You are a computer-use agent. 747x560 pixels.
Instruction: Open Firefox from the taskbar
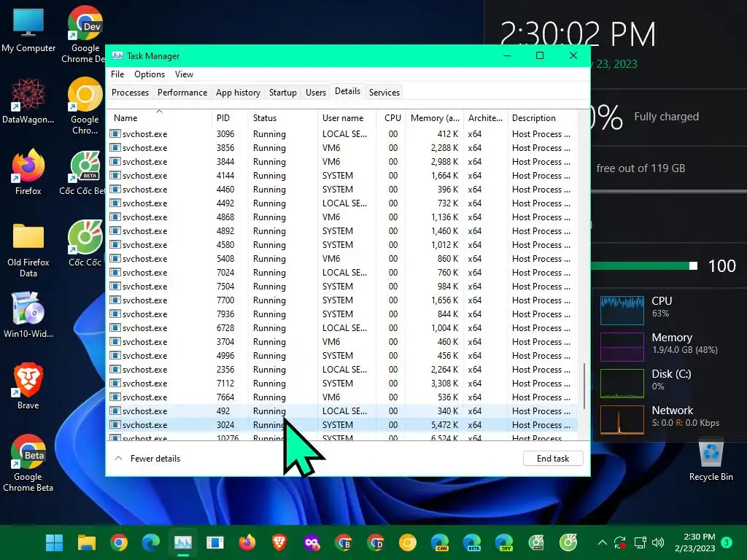pyautogui.click(x=247, y=542)
